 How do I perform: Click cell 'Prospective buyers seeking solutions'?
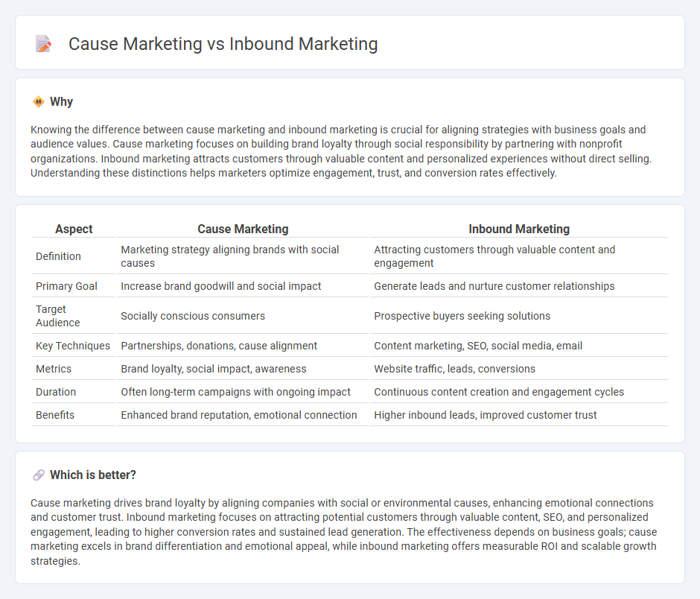pyautogui.click(x=519, y=316)
